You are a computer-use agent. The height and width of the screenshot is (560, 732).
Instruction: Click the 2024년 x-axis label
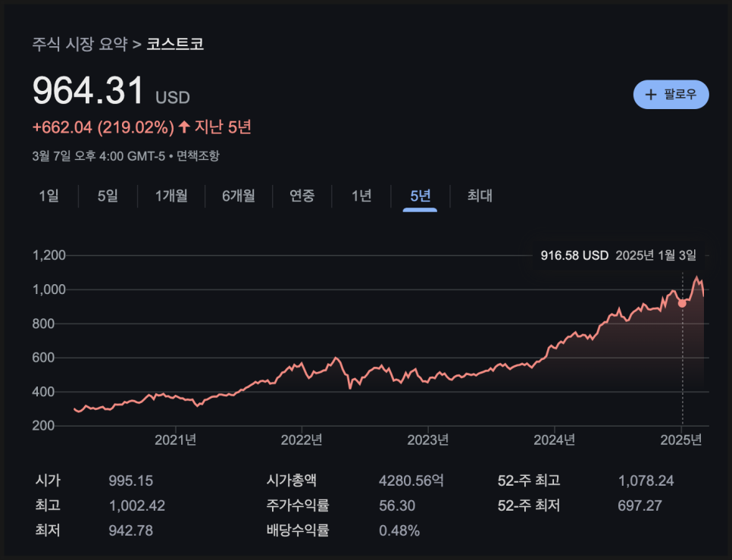555,440
